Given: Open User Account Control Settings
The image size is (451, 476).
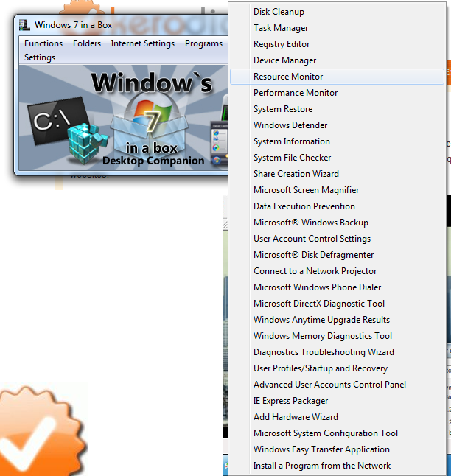Looking at the screenshot, I should [x=337, y=239].
